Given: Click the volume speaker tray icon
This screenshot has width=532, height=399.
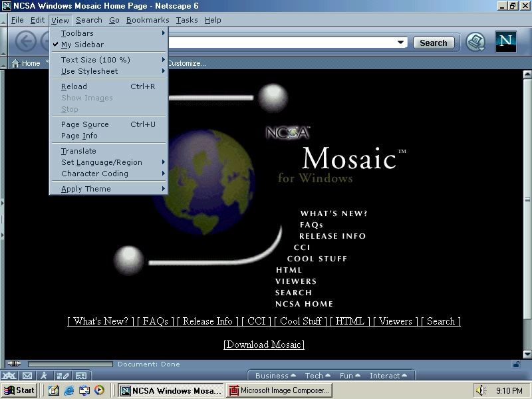Looking at the screenshot, I should (x=481, y=390).
